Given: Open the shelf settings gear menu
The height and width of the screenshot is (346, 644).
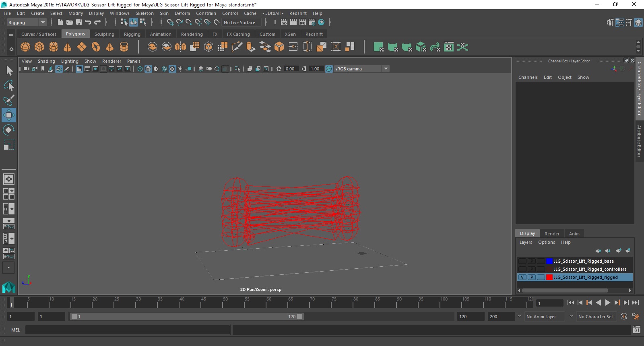Looking at the screenshot, I should pyautogui.click(x=11, y=49).
